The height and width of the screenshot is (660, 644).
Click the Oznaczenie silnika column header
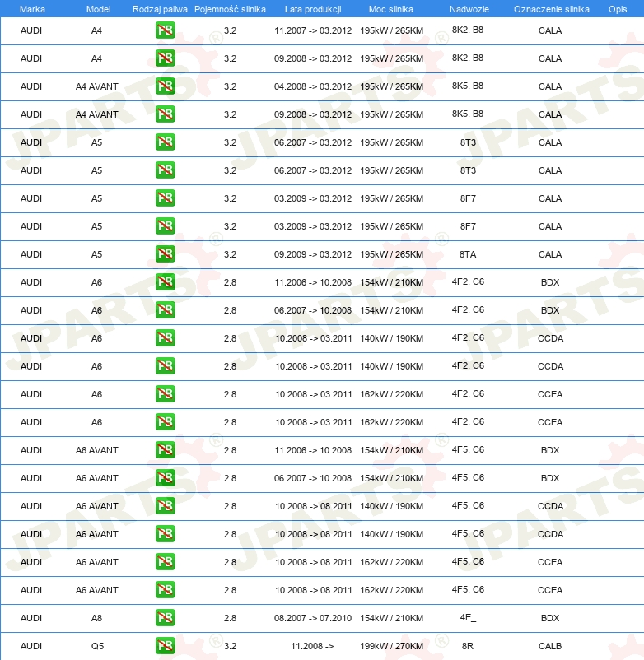click(x=550, y=9)
